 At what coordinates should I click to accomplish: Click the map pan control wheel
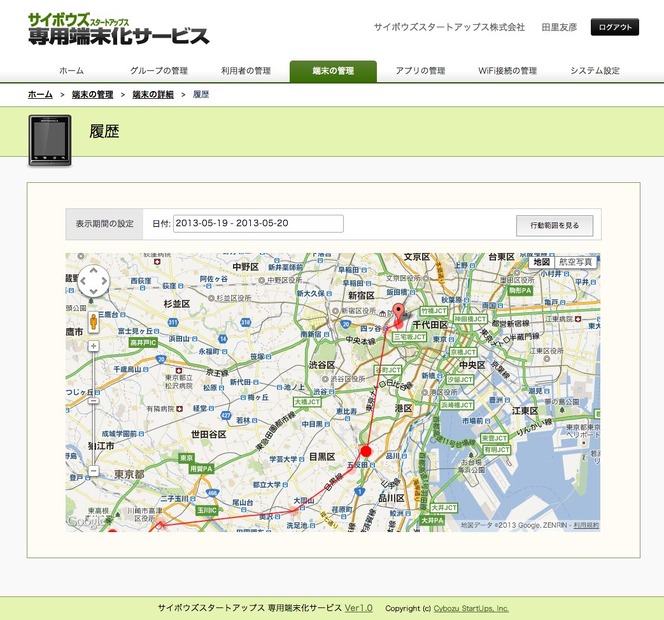coord(94,280)
